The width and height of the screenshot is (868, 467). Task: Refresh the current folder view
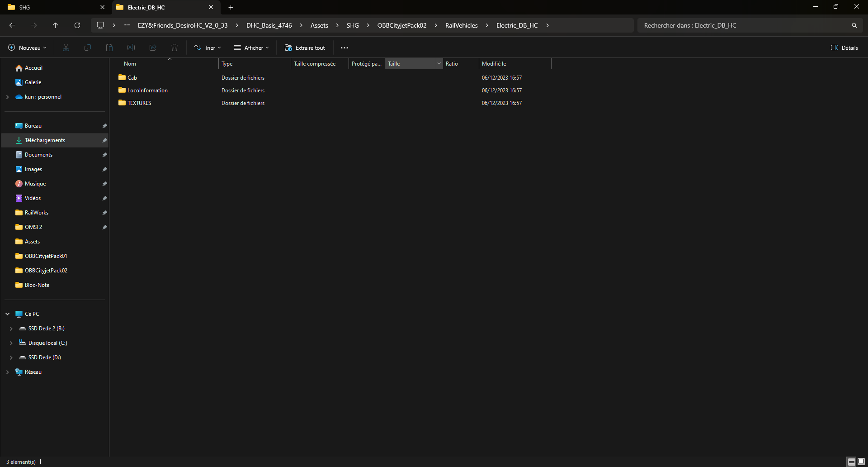(x=77, y=25)
